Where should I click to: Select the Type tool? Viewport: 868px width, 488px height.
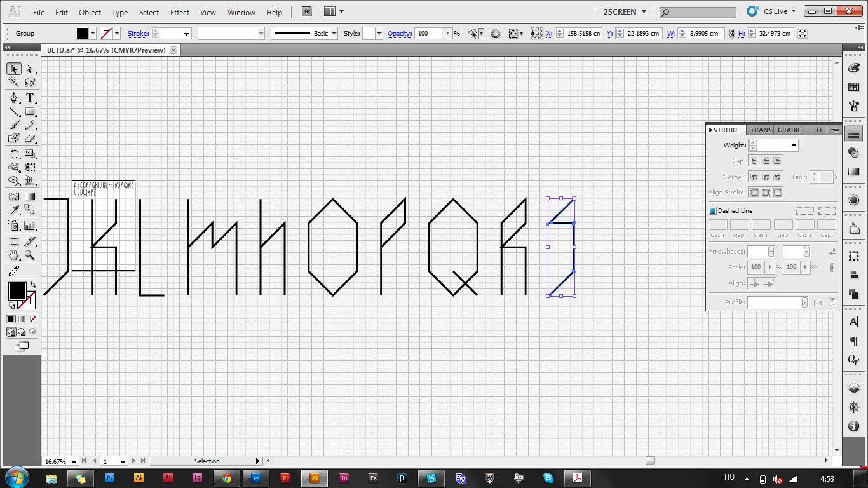[29, 98]
